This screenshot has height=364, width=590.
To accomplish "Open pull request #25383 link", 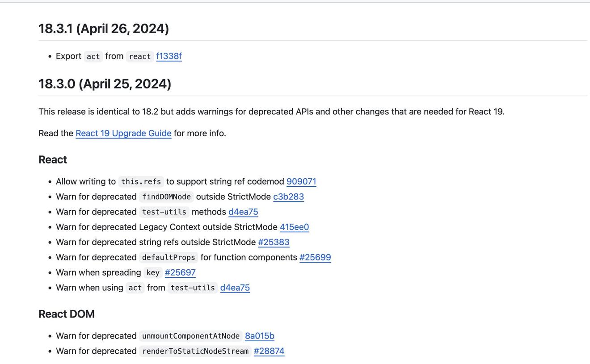I will (x=274, y=242).
